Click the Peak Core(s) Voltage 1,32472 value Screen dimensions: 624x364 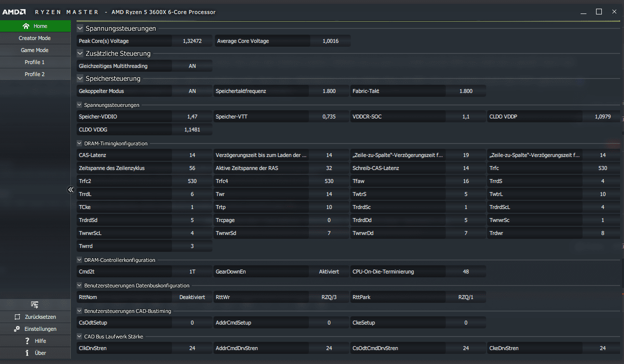pos(192,41)
